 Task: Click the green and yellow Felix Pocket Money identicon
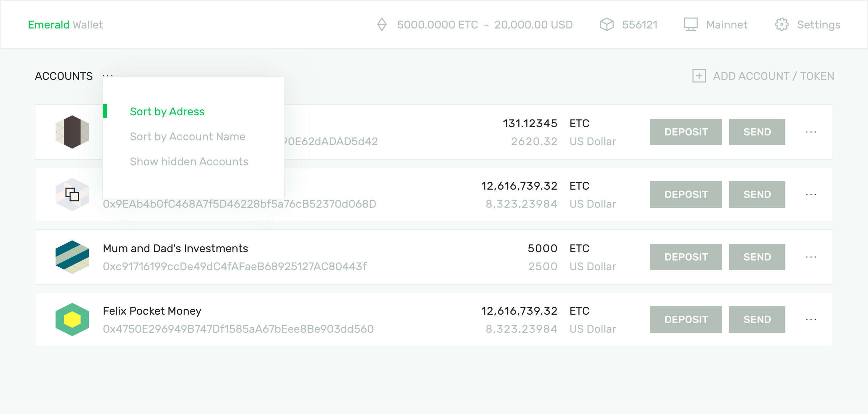click(x=72, y=320)
